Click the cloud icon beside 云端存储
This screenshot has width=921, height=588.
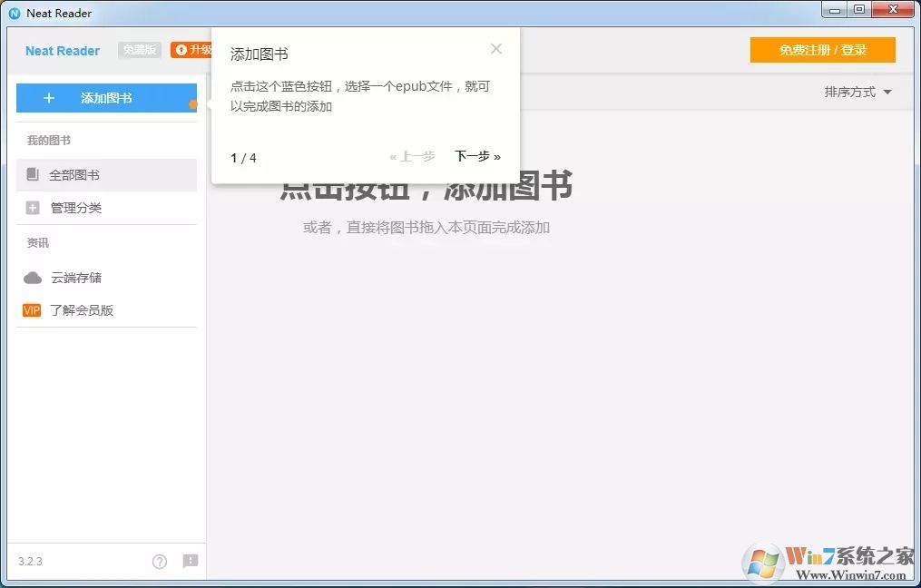point(33,278)
